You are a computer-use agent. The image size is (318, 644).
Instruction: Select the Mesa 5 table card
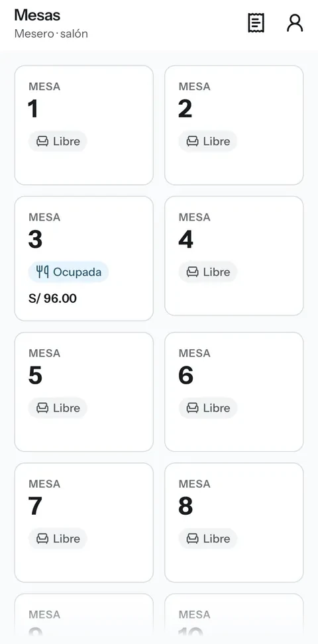(x=84, y=392)
